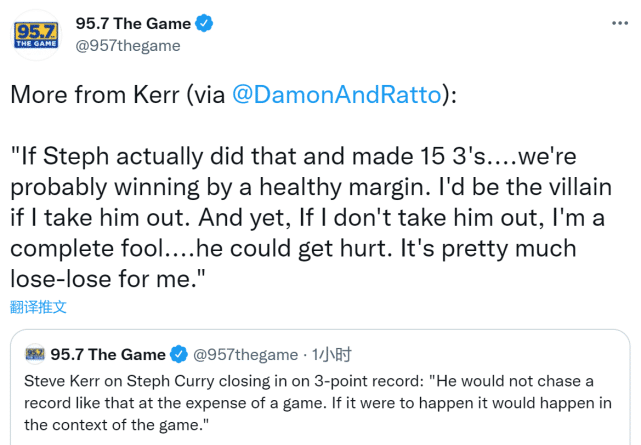This screenshot has width=641, height=445.
Task: Click the "More from Kerr (via" text
Action: tap(118, 95)
